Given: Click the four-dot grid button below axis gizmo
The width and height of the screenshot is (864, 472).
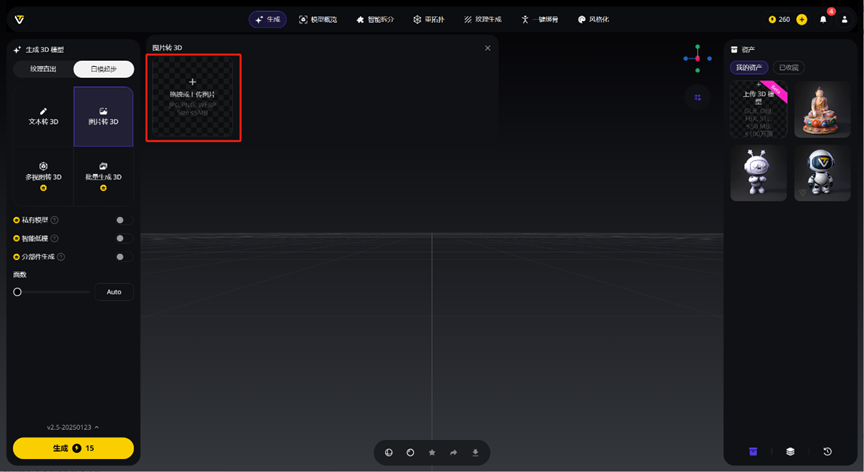Looking at the screenshot, I should click(698, 97).
